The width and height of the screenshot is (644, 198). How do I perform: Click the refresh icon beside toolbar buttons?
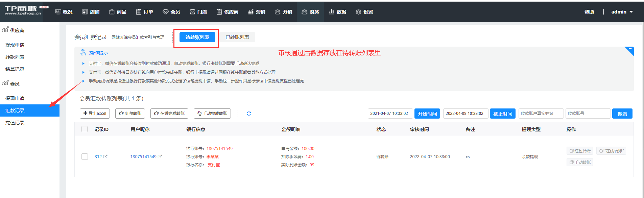[x=249, y=114]
